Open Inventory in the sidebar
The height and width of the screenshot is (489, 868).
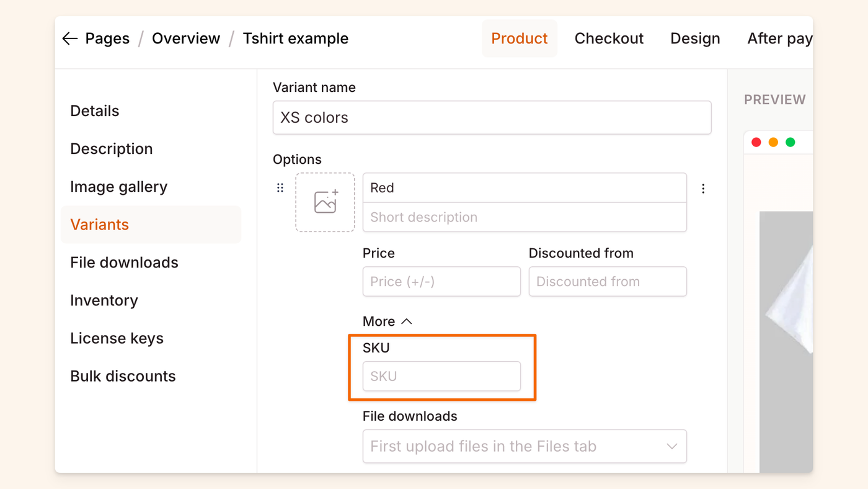point(104,300)
